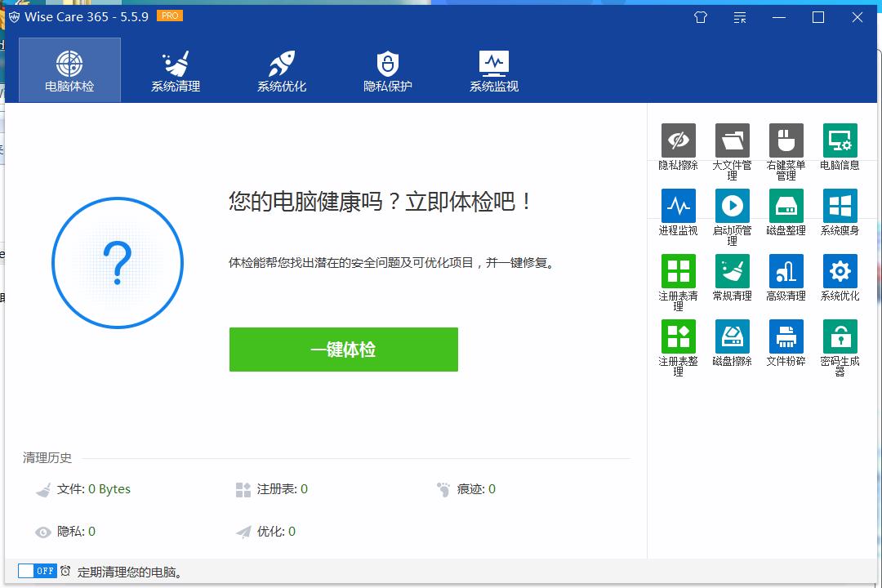Open 磁盘擦除 disk eraser tool
The image size is (882, 588).
click(732, 335)
